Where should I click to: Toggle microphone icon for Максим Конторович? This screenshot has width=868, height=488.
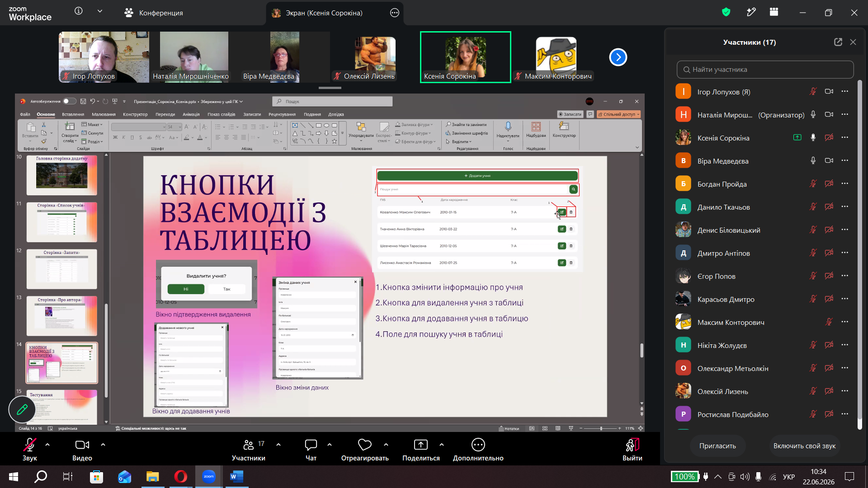[x=829, y=322]
